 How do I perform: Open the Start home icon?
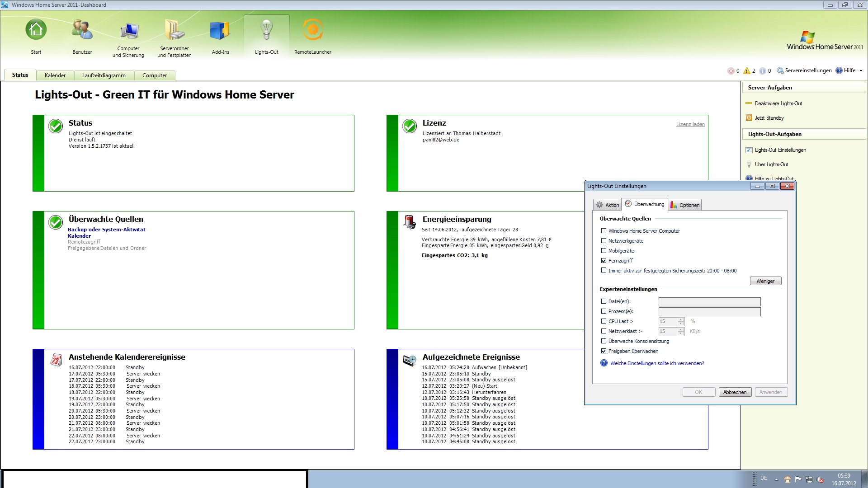click(36, 30)
